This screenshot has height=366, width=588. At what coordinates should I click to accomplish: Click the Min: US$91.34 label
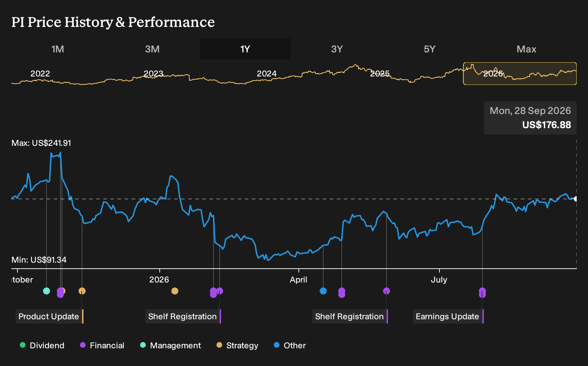pyautogui.click(x=39, y=260)
